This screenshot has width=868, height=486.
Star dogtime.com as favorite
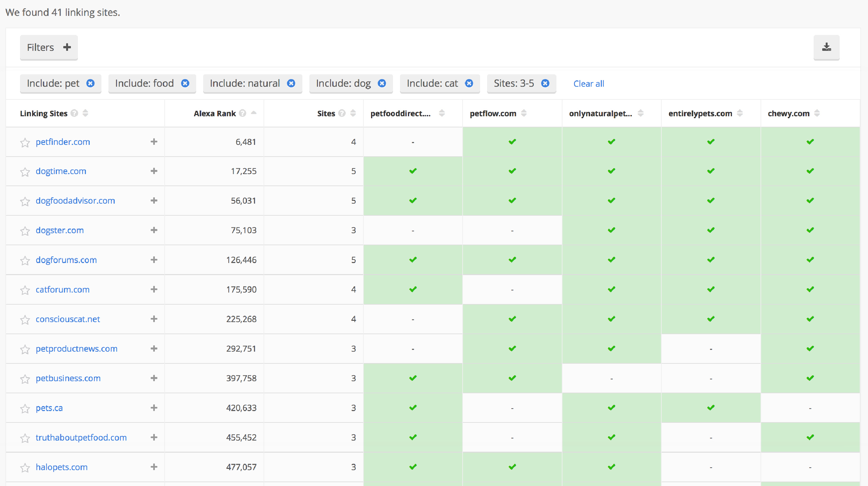tap(25, 172)
